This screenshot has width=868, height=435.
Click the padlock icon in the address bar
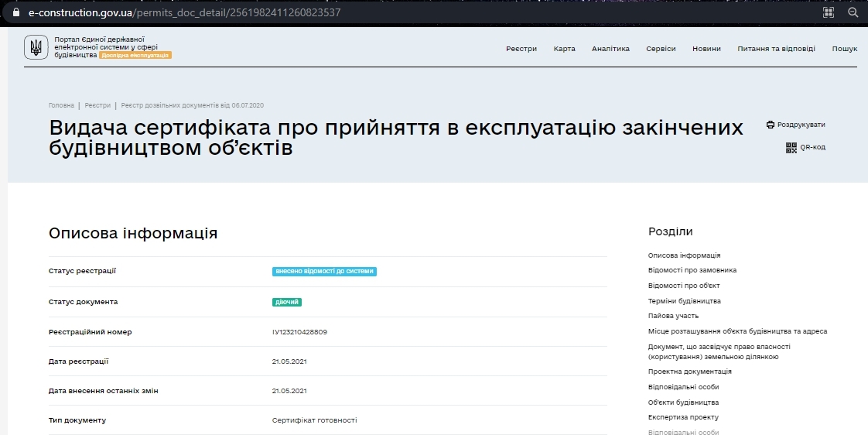click(x=16, y=12)
